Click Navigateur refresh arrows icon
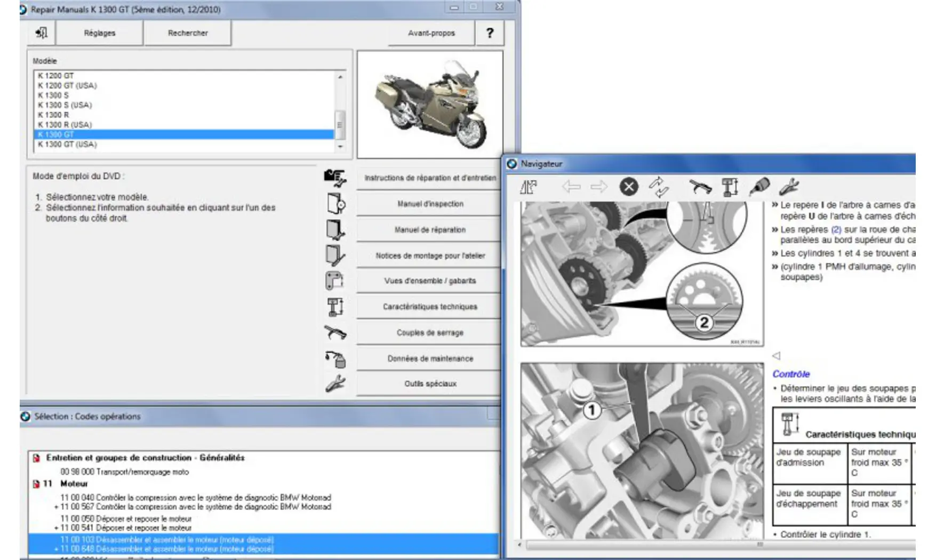The height and width of the screenshot is (560, 936). click(659, 187)
